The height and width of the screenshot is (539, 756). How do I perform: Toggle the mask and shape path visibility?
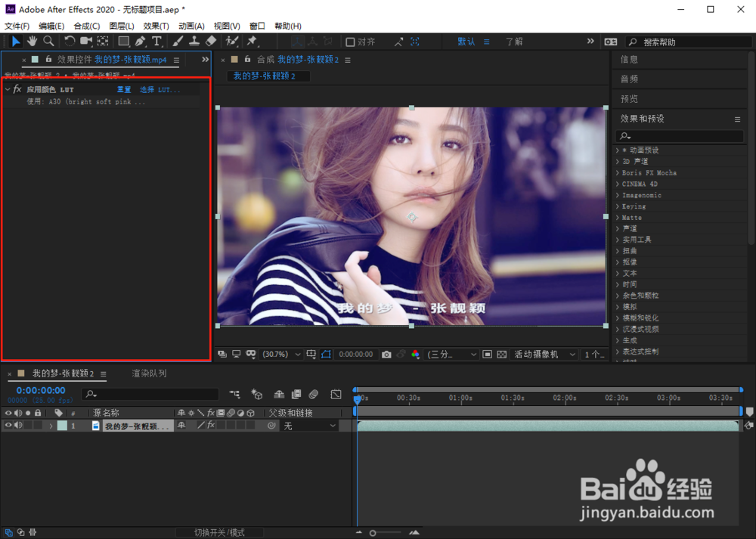326,355
